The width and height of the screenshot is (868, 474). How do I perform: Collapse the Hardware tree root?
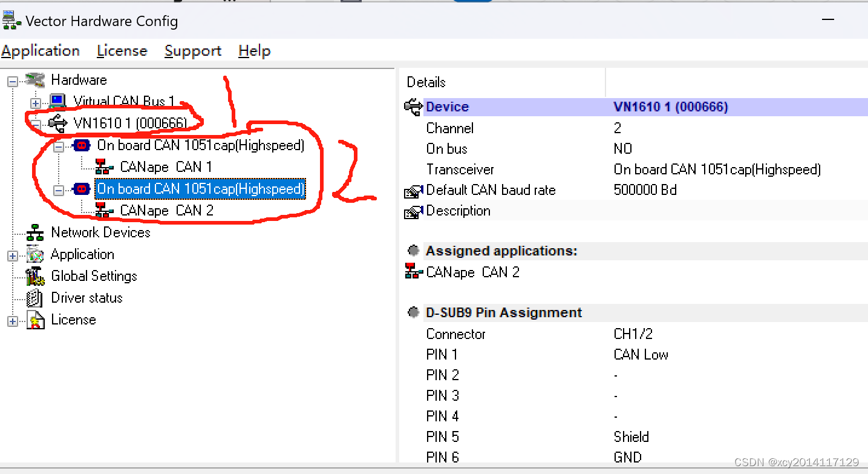click(x=12, y=81)
